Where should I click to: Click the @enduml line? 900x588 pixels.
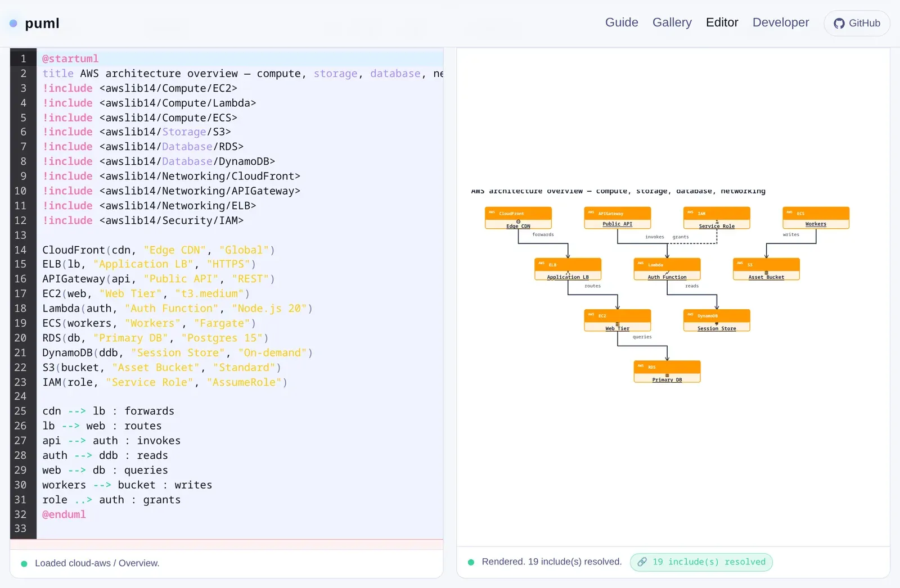(x=240, y=514)
